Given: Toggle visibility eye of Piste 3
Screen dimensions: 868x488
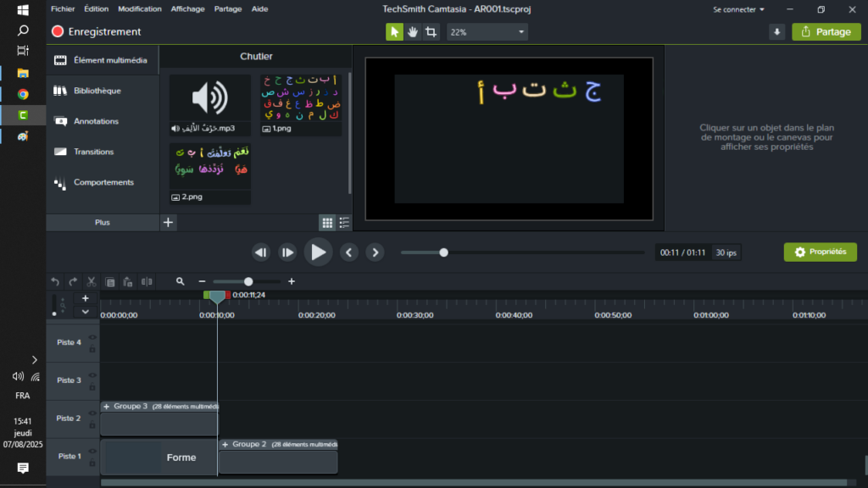Looking at the screenshot, I should (92, 375).
